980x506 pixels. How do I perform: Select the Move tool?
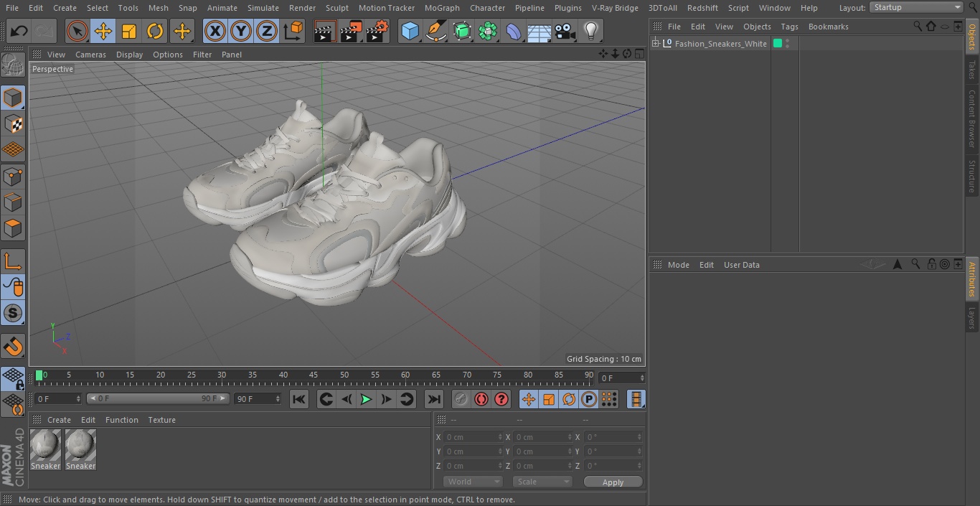(103, 31)
